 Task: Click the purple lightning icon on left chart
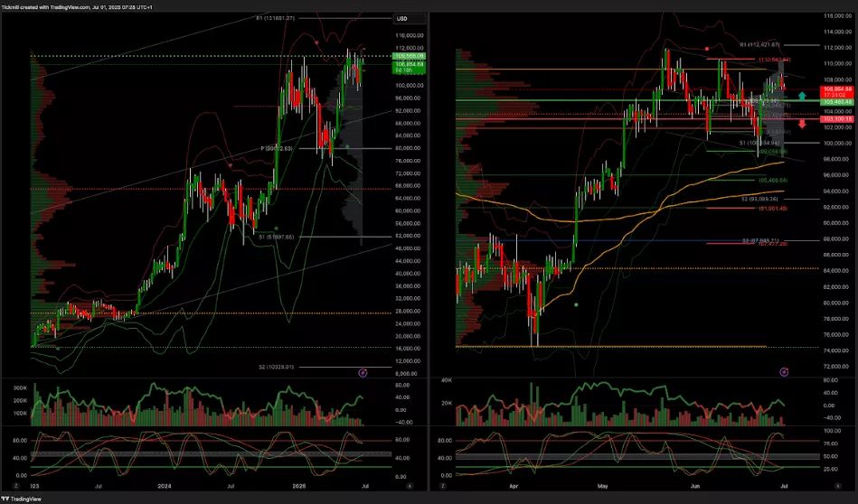click(x=363, y=371)
